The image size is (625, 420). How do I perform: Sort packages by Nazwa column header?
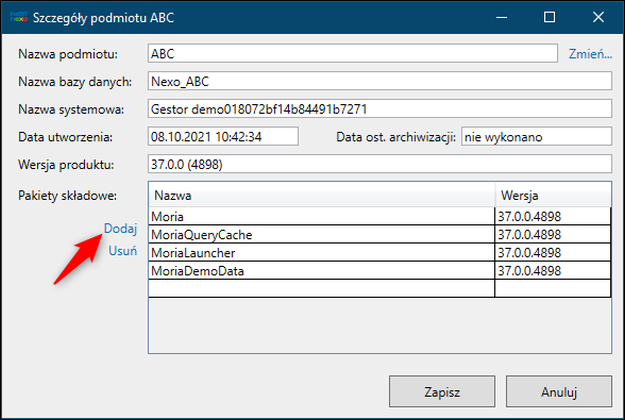[322, 195]
